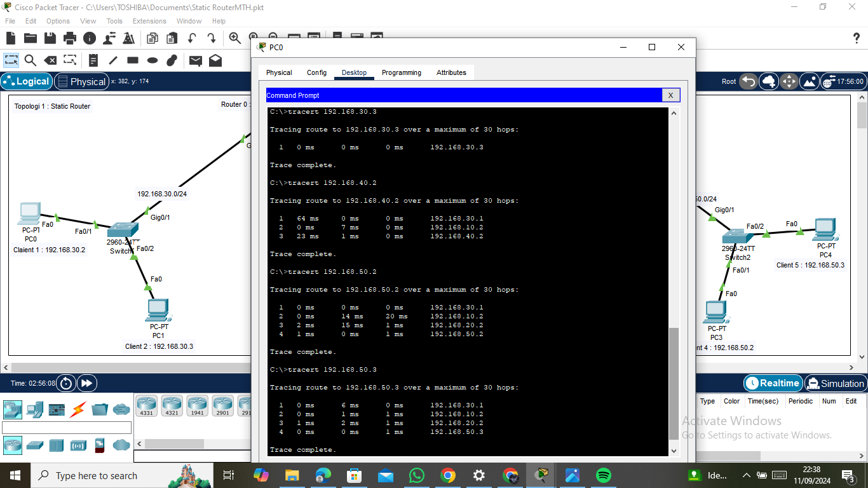Click the New file icon

pos(11,38)
